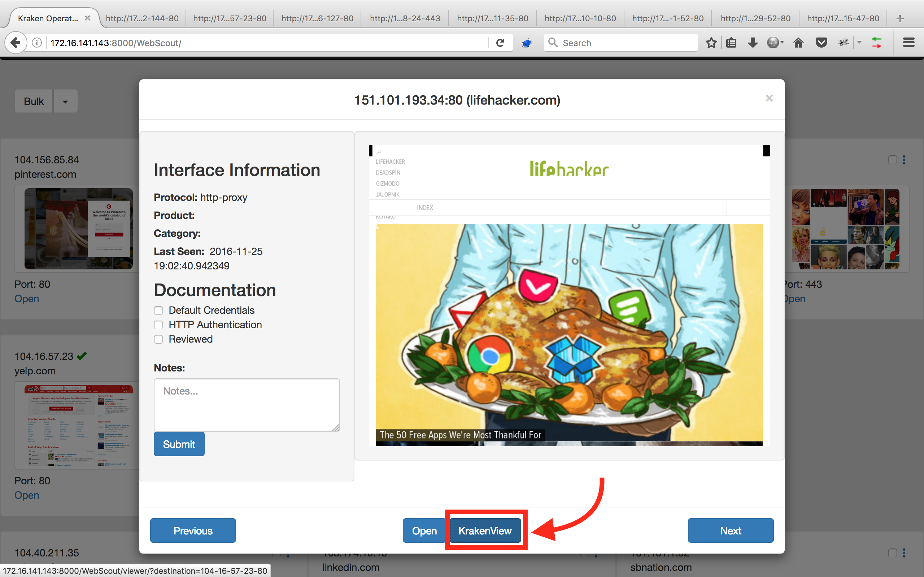Bookmark this page with star icon

point(711,43)
